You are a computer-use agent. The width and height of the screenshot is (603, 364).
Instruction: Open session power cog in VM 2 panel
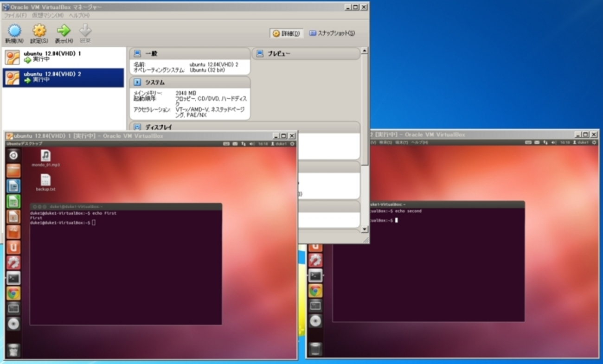pos(595,142)
